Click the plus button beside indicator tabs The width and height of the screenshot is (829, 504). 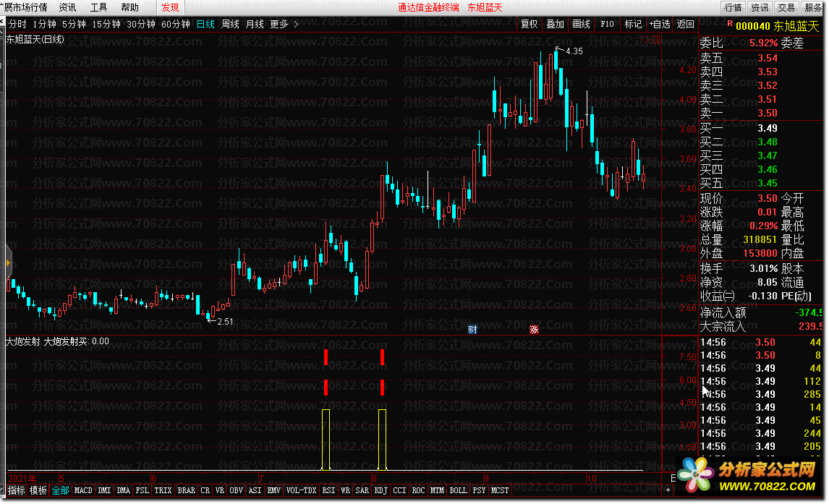point(668,490)
